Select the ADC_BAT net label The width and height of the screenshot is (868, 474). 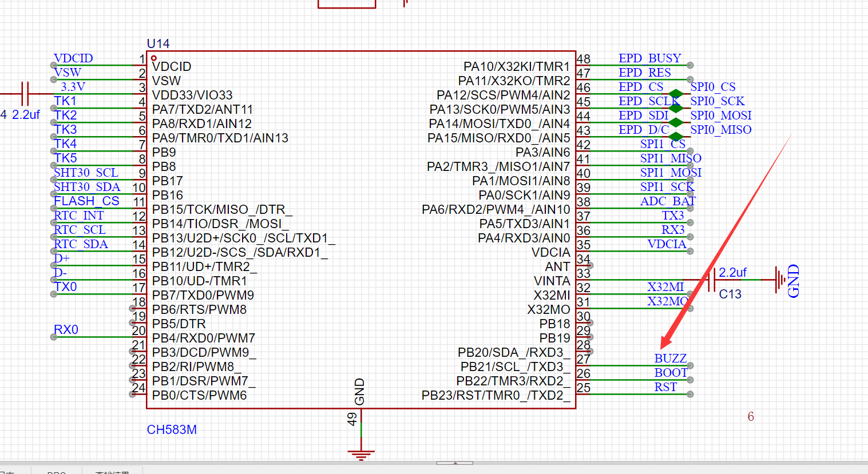(667, 201)
